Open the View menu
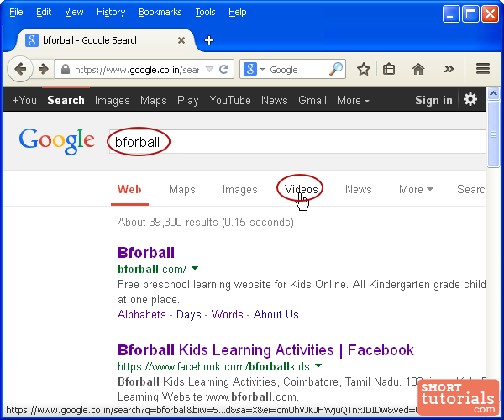This screenshot has width=504, height=420. click(x=74, y=13)
